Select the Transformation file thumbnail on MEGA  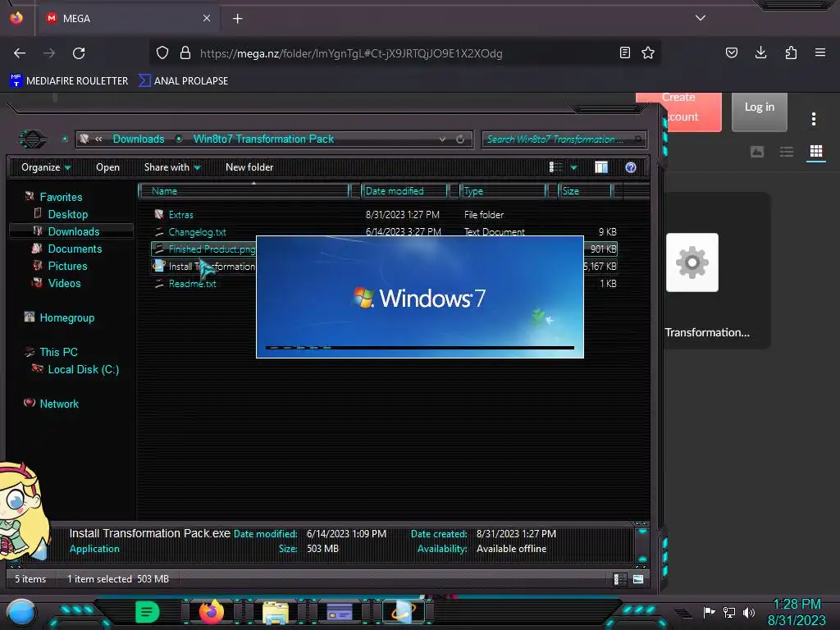(x=692, y=262)
